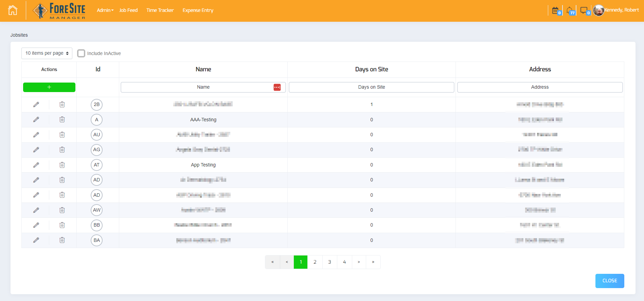Sort by Days on Site column header
Viewport: 644px width, 301px height.
[x=372, y=69]
